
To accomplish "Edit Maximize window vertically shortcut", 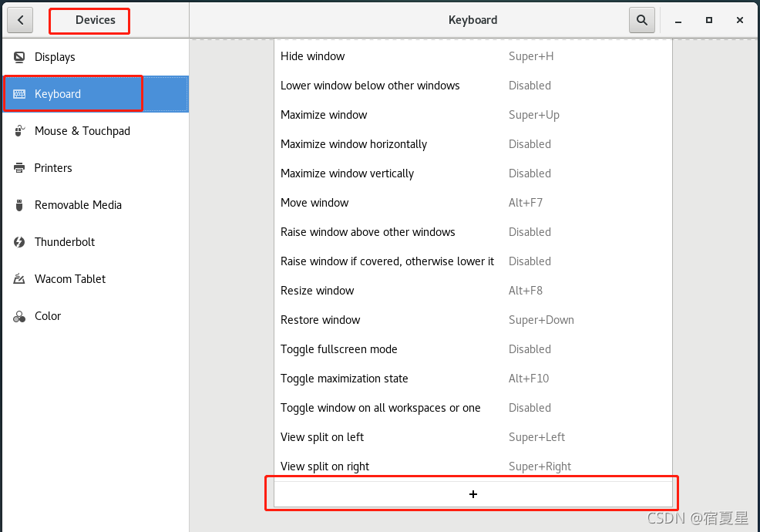I will [x=473, y=173].
